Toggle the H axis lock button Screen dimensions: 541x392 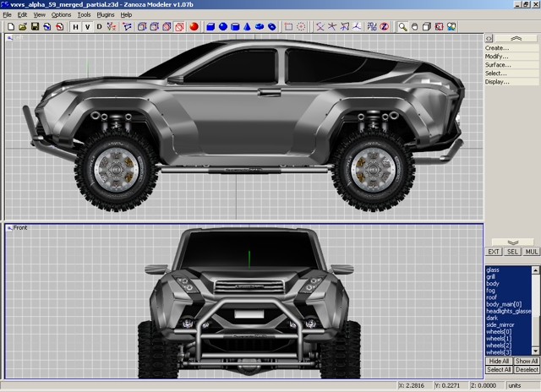[75, 27]
